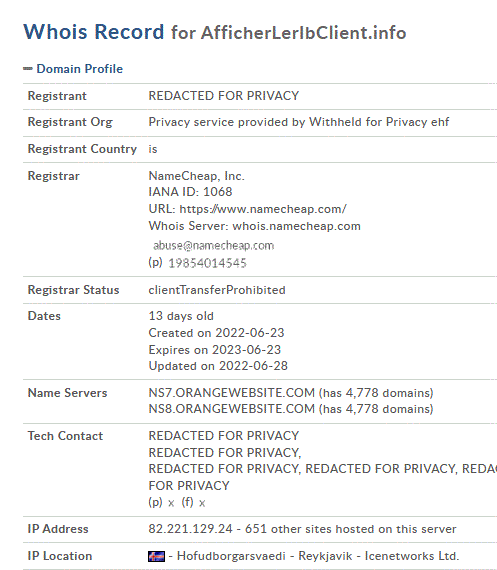
Task: Click the Withheld for Privacy ehf organization
Action: click(x=379, y=122)
